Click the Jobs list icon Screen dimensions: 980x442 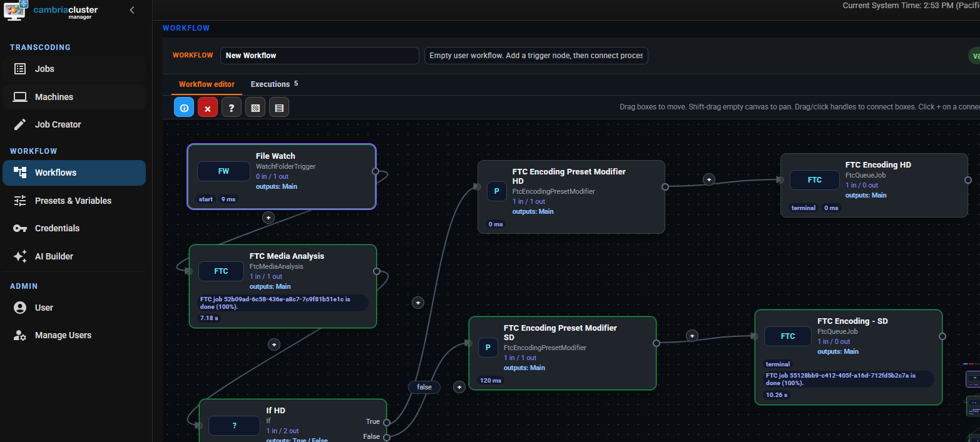pyautogui.click(x=20, y=69)
